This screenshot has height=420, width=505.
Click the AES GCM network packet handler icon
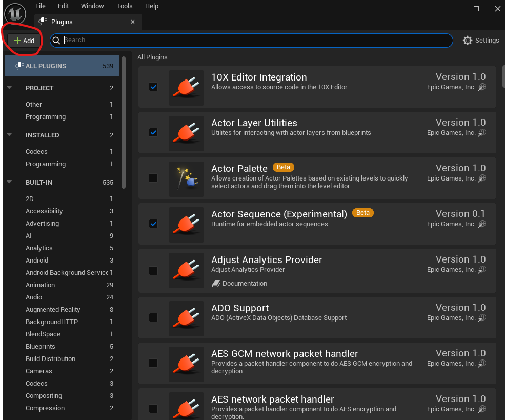coord(186,364)
